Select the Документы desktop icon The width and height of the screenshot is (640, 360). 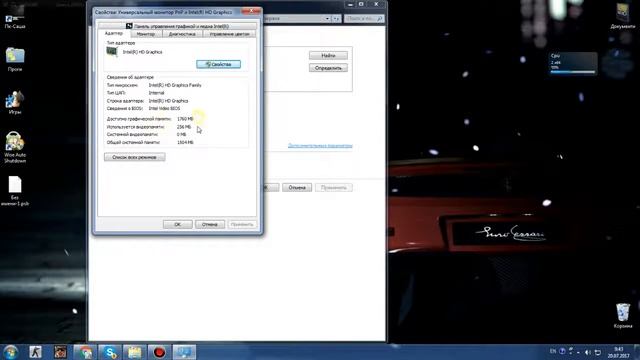point(622,16)
